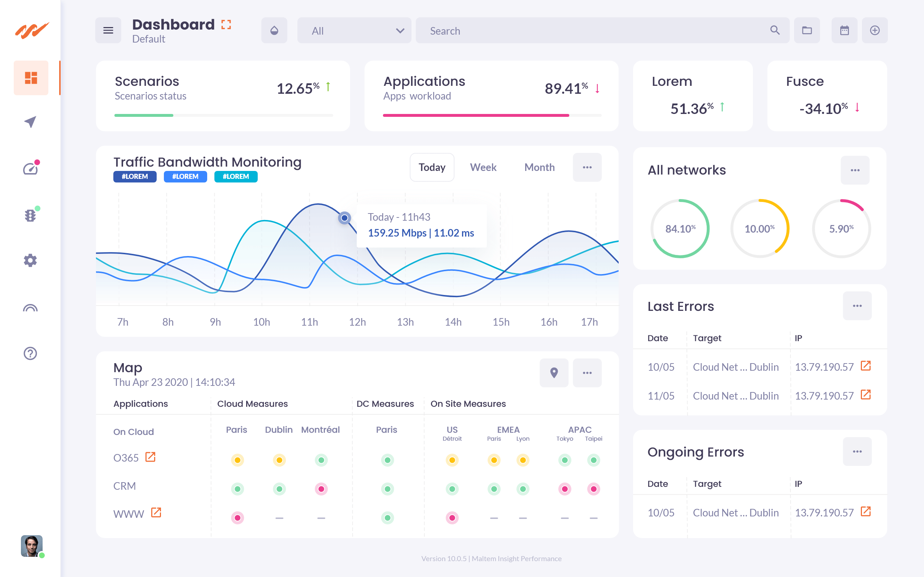This screenshot has height=577, width=924.
Task: Open the settings gear in sidebar
Action: pyautogui.click(x=31, y=261)
